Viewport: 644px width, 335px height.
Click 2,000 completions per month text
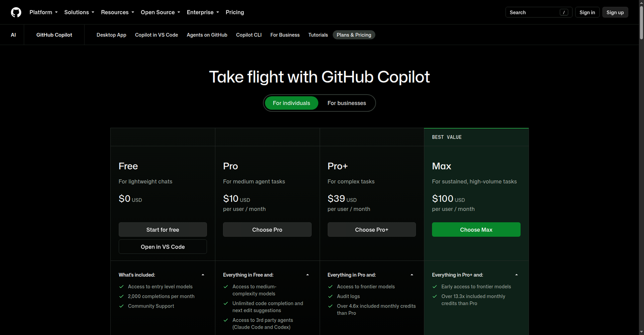(161, 296)
